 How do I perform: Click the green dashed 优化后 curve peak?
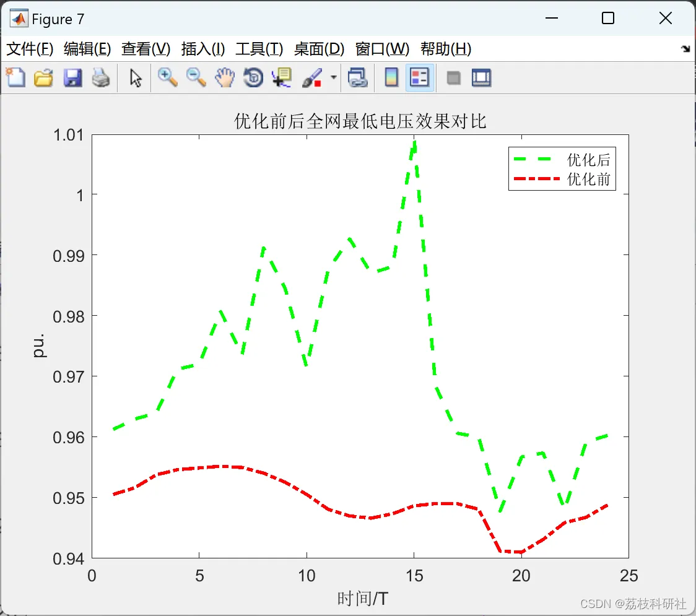[414, 143]
